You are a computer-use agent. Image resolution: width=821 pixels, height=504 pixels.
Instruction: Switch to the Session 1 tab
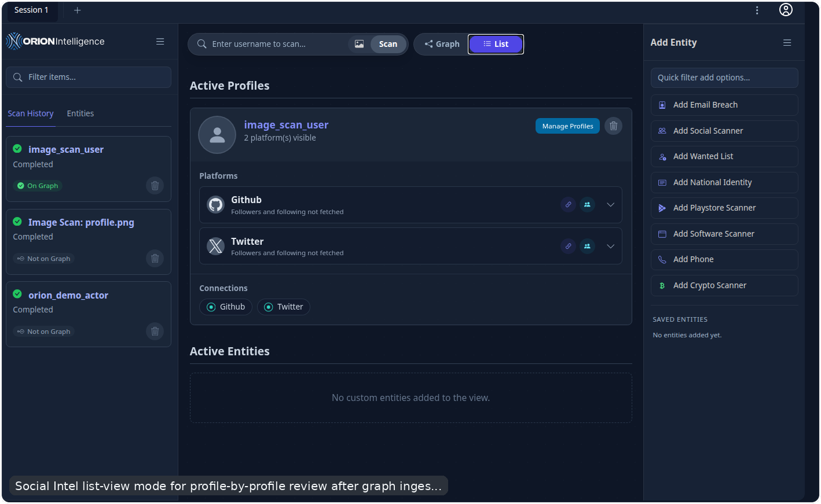31,10
